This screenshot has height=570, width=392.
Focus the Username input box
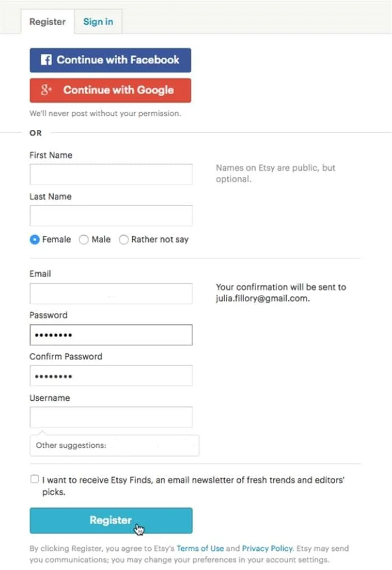(x=111, y=417)
